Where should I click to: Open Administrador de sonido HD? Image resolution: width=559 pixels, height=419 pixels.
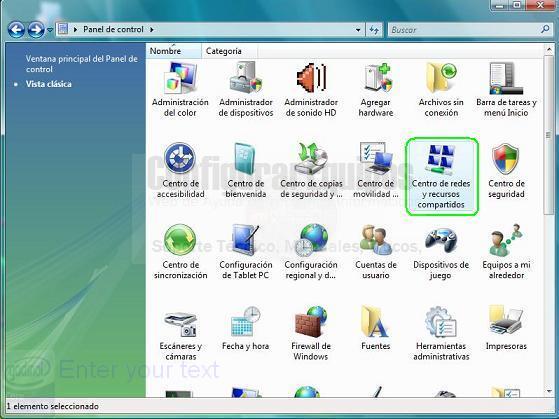tap(311, 89)
